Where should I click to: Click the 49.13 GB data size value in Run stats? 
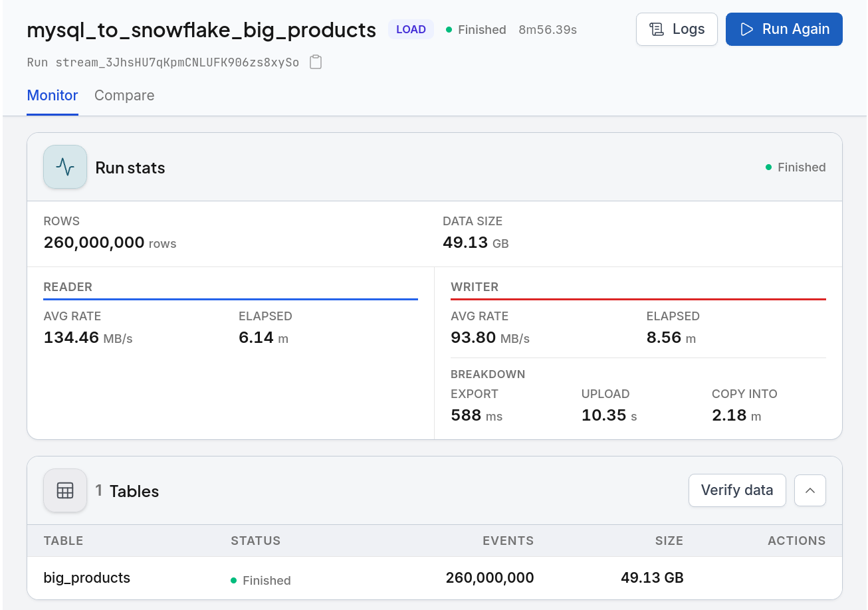[476, 243]
